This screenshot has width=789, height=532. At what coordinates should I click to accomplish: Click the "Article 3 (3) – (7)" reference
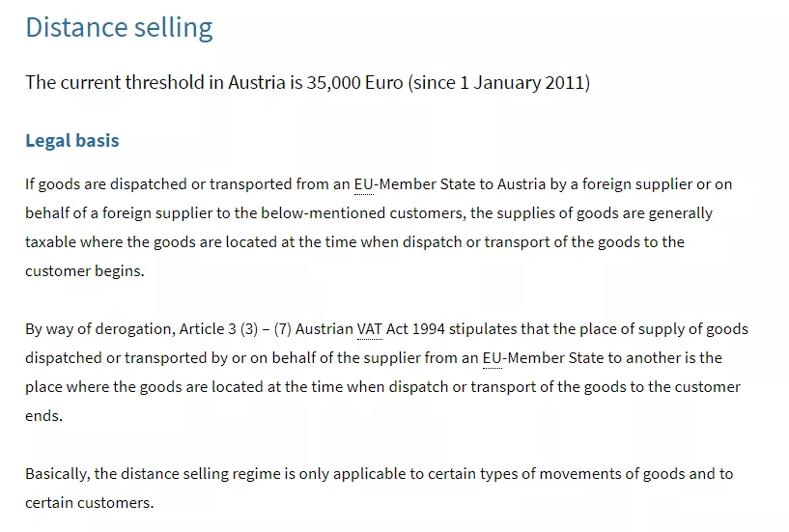point(236,329)
